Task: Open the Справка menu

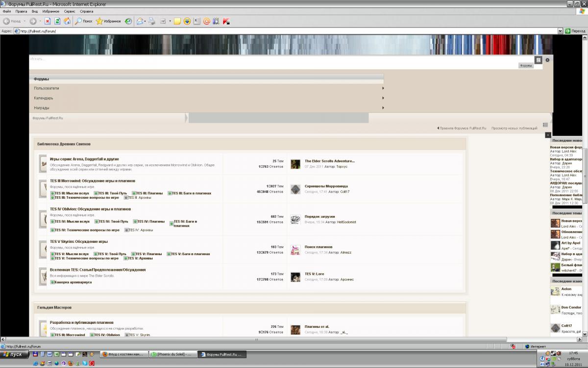Action: [86, 11]
